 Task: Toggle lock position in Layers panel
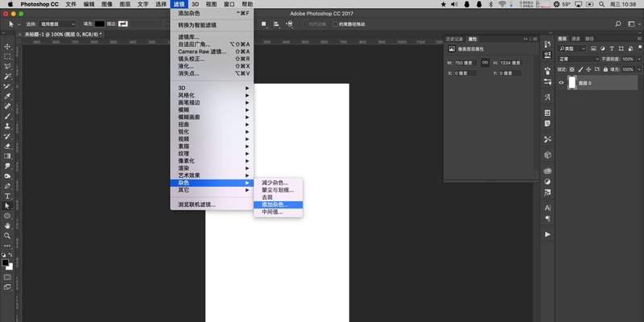coord(588,69)
